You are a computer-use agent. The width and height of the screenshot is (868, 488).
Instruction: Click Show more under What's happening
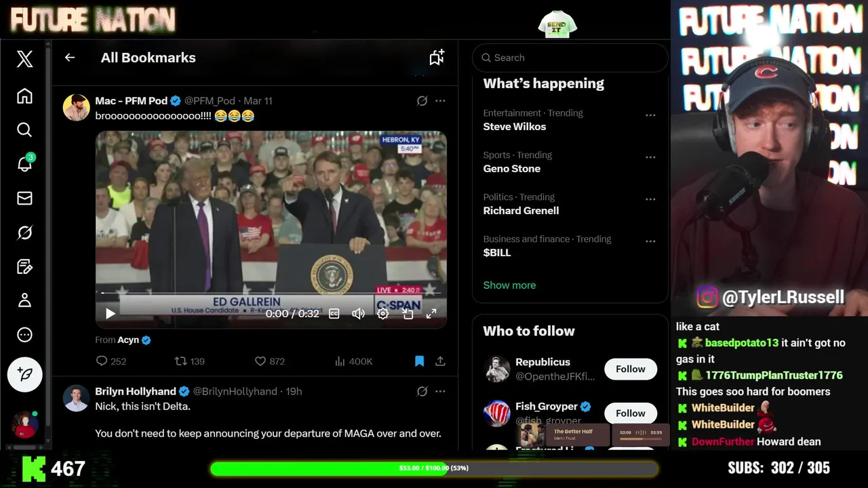[509, 285]
